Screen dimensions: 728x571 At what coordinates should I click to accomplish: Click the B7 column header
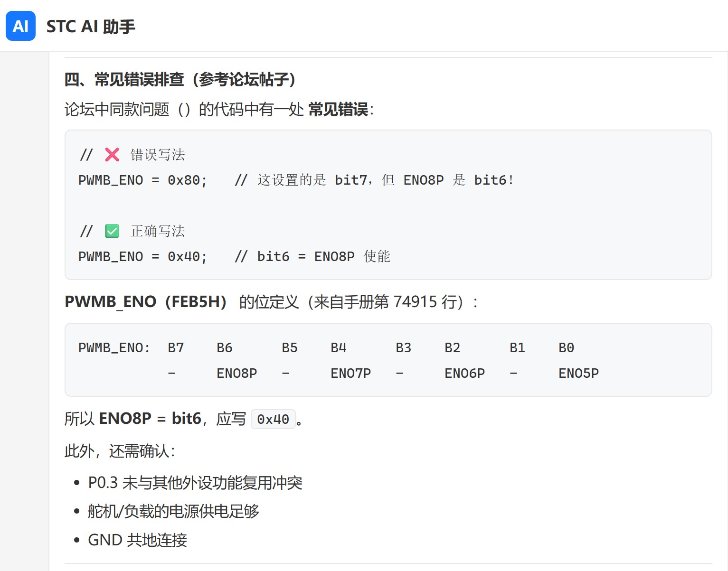tap(176, 348)
